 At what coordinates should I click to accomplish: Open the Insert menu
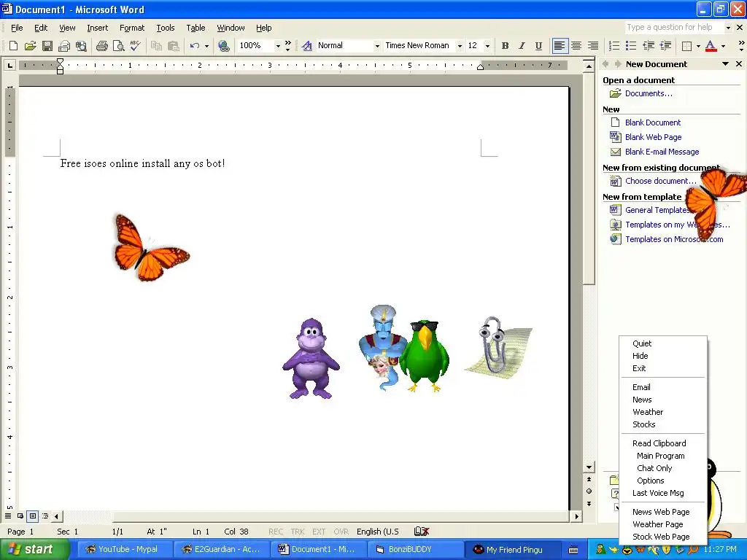97,28
